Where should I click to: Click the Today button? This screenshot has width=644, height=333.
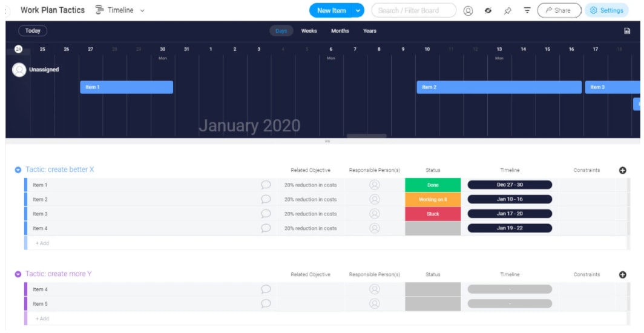click(33, 31)
